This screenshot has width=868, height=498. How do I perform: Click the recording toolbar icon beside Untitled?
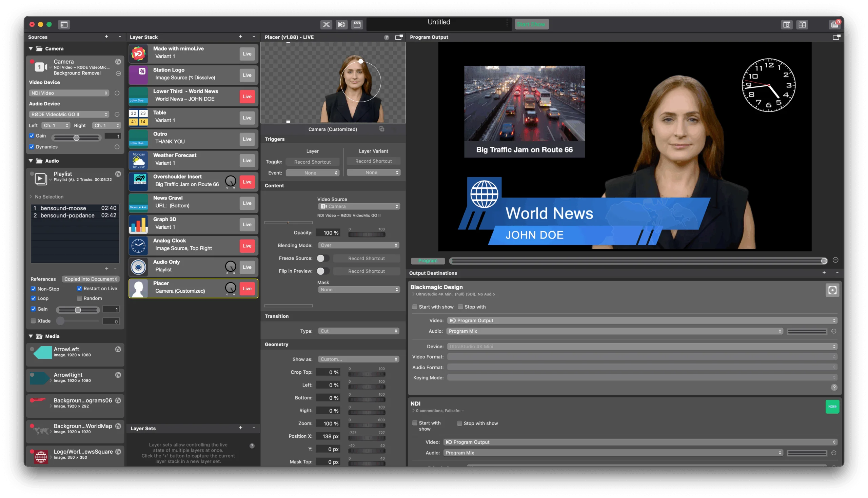click(x=357, y=24)
